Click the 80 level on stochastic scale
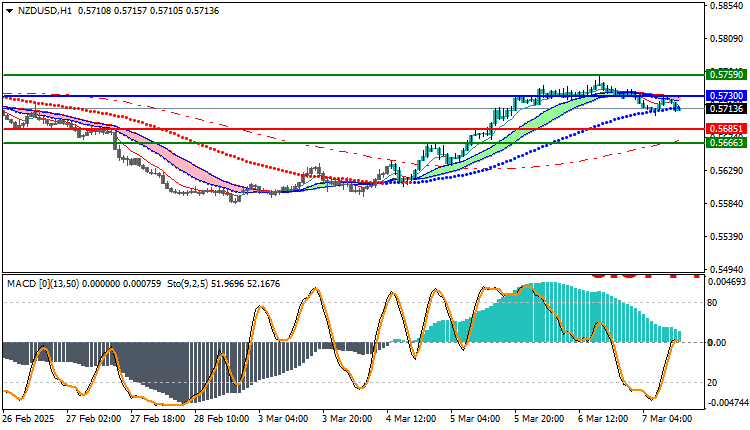The width and height of the screenshot is (750, 430). click(x=712, y=302)
